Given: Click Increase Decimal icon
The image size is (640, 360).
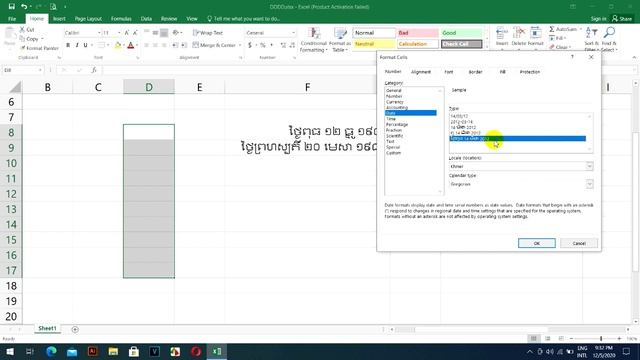Looking at the screenshot, I should pos(283,45).
